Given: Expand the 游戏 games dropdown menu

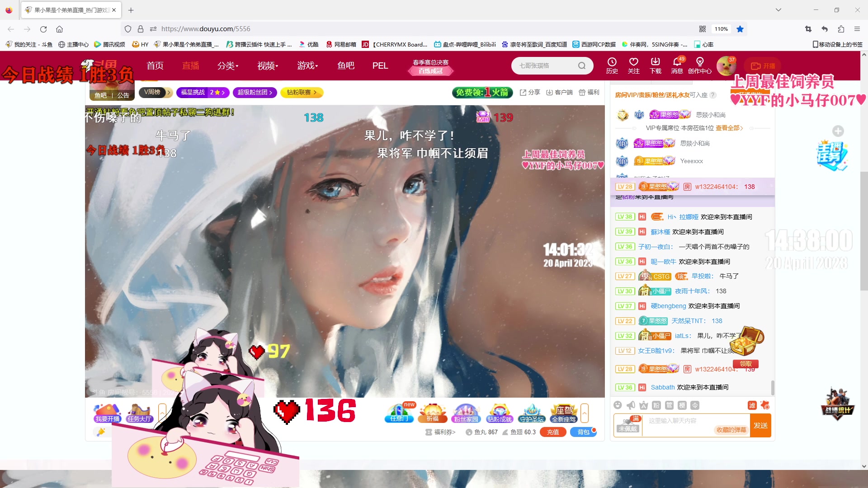Looking at the screenshot, I should [307, 66].
